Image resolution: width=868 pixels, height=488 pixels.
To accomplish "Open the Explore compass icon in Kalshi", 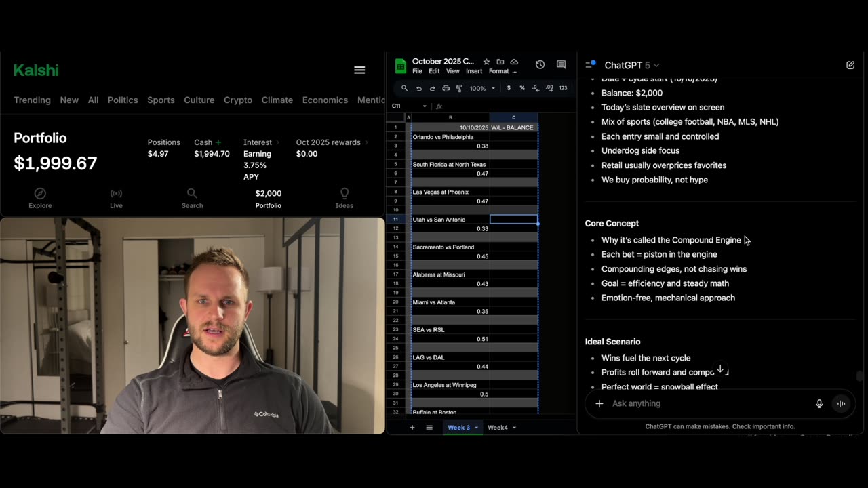I will [40, 193].
